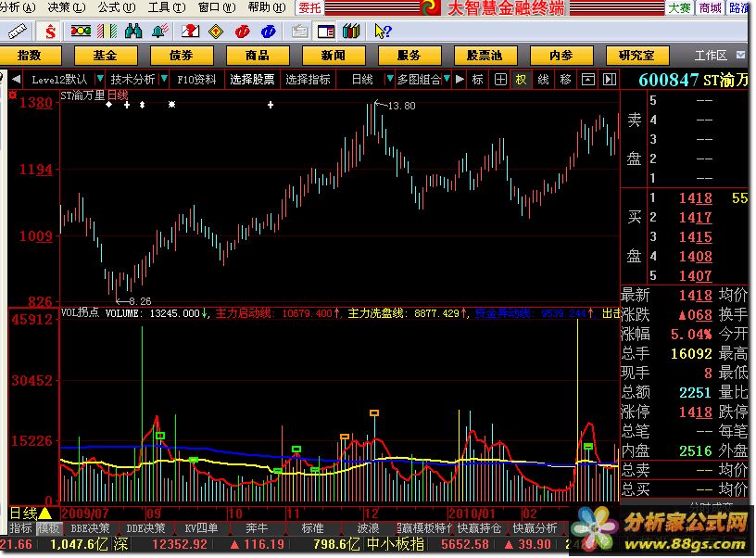Open the 工具(T) menu
Image resolution: width=756 pixels, height=558 pixels.
pos(167,7)
